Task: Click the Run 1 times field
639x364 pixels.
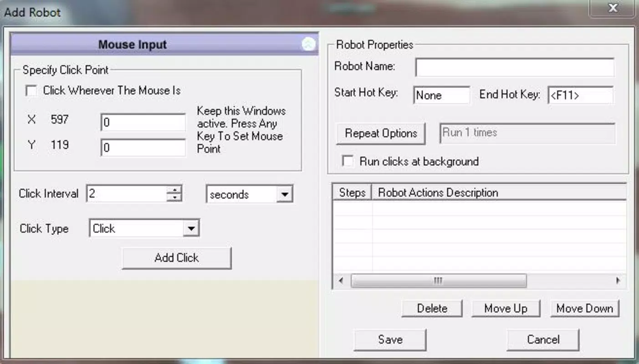Action: click(527, 133)
